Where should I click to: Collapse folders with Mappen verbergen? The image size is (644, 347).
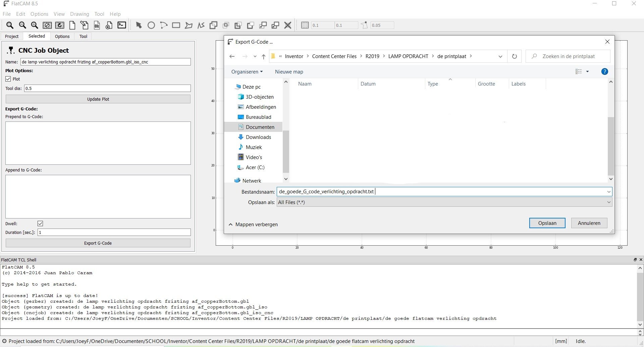point(253,225)
